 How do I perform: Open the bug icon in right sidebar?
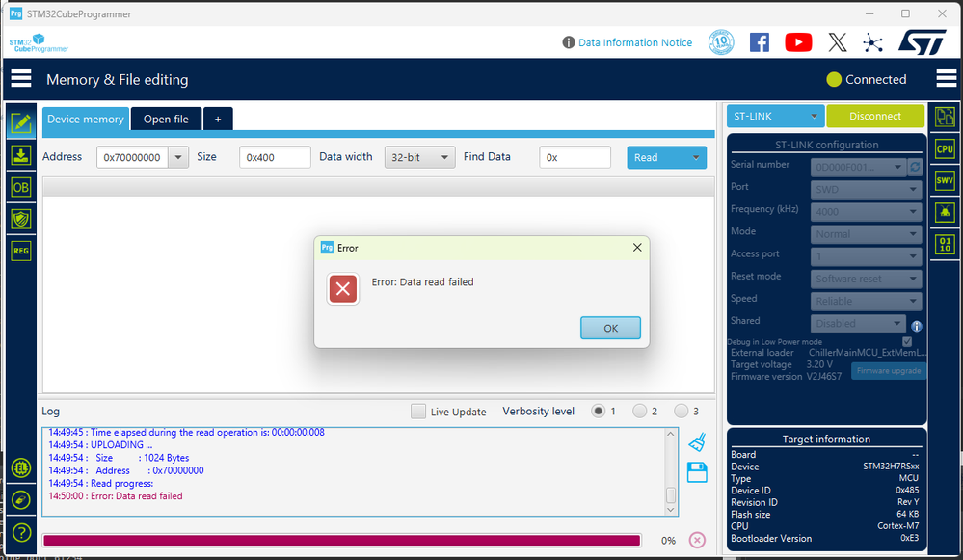[x=945, y=212]
